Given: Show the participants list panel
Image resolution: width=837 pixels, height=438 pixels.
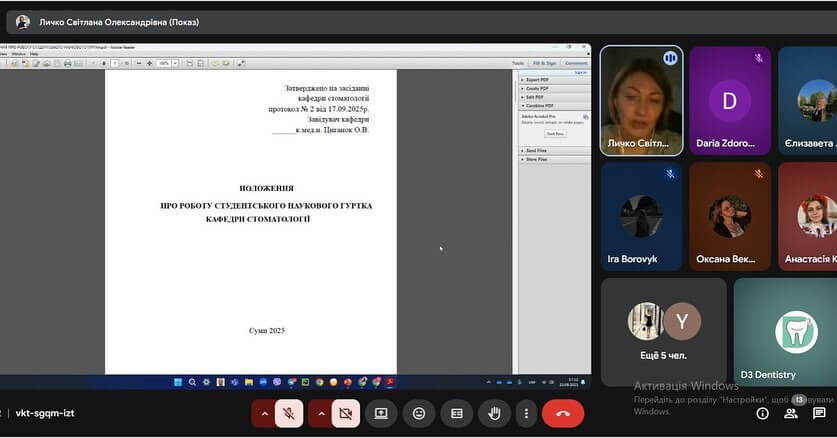Looking at the screenshot, I should tap(791, 413).
